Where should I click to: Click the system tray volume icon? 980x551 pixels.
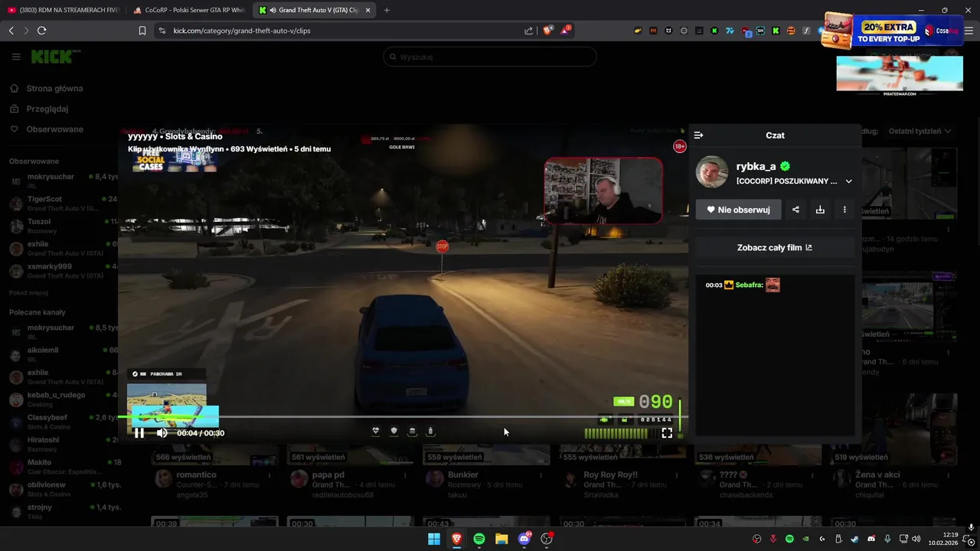click(916, 539)
